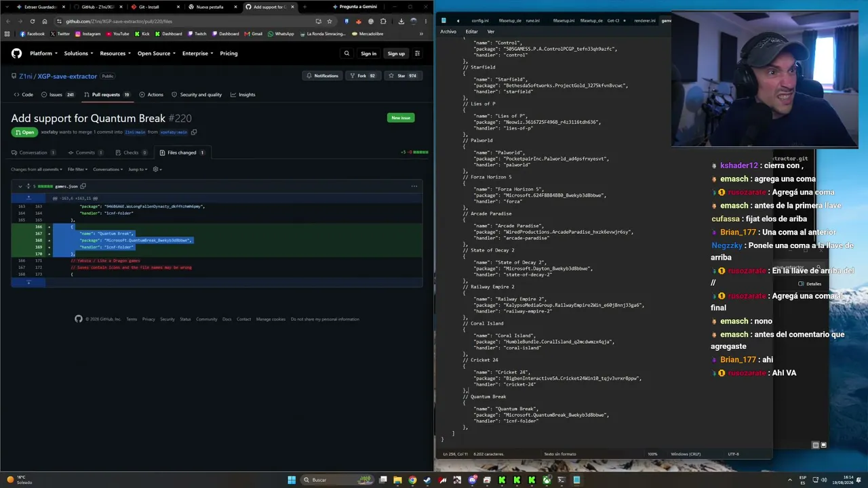This screenshot has width=868, height=488.
Task: Expand Solutions menu on GitHub
Action: pos(79,54)
